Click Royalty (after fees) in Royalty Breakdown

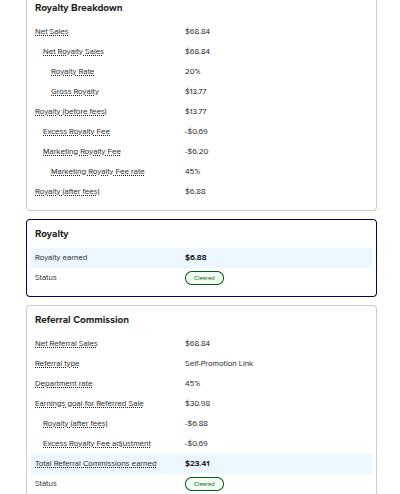coord(67,192)
